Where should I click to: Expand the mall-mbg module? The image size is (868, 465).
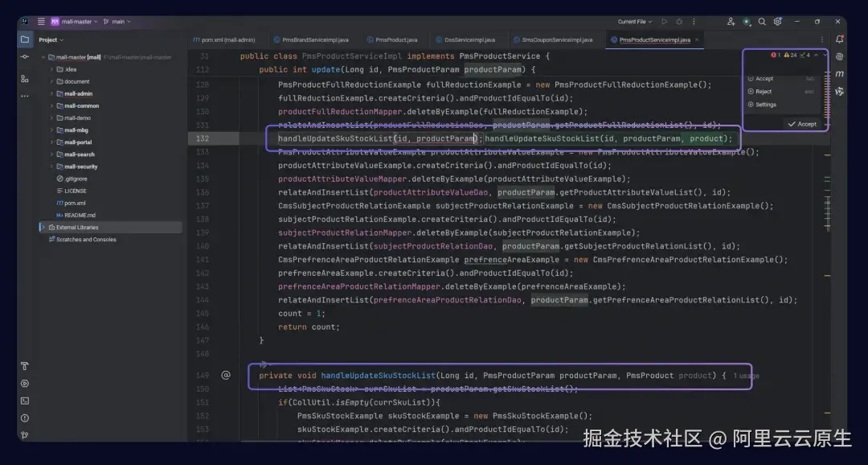pos(51,130)
